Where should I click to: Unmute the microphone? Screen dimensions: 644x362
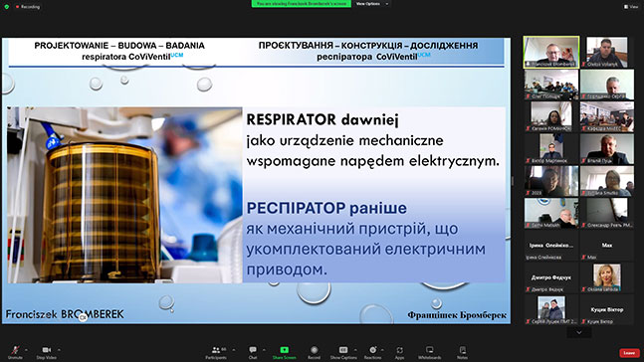[x=15, y=352]
